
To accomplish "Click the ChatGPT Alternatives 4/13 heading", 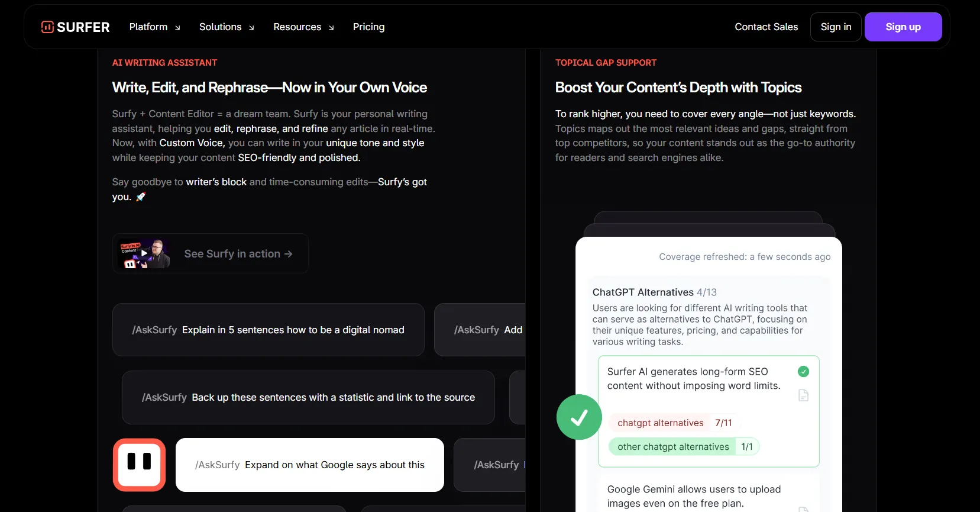I will pos(654,292).
